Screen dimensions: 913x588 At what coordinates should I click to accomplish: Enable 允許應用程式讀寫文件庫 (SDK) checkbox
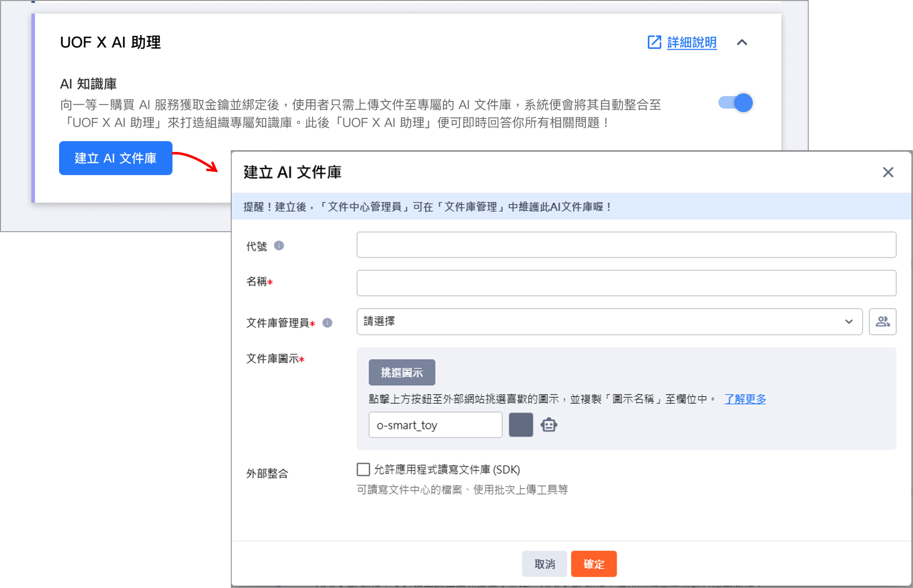click(363, 469)
